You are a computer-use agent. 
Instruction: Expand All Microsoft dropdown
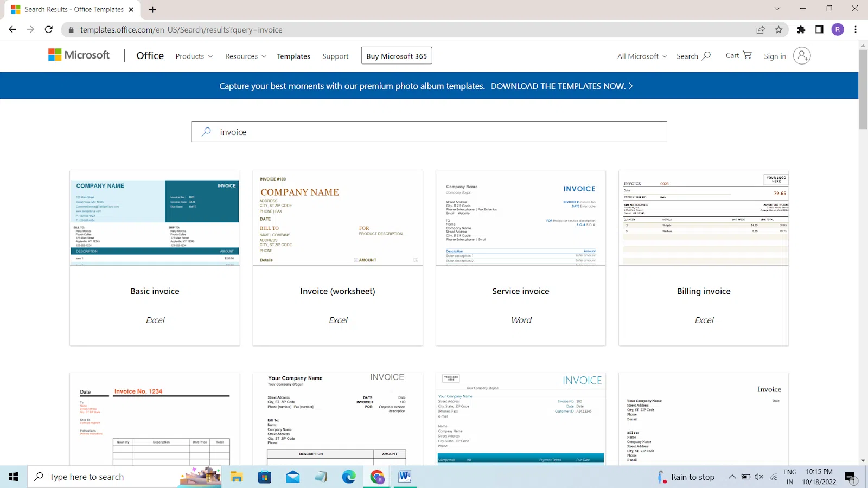(642, 56)
